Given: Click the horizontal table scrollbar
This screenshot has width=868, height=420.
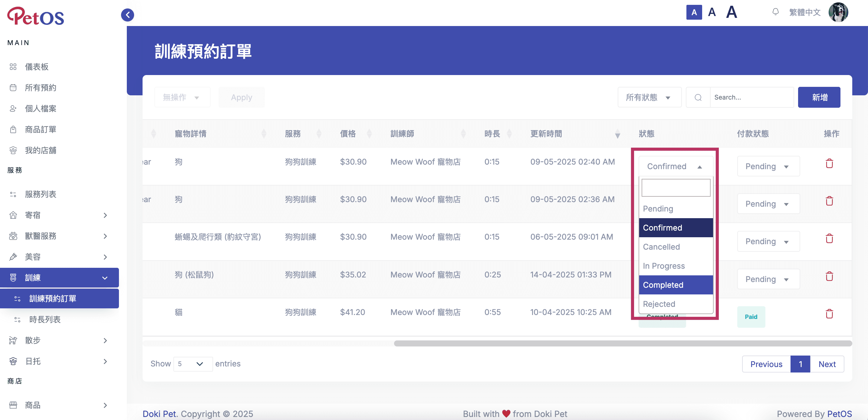Looking at the screenshot, I should pyautogui.click(x=623, y=343).
